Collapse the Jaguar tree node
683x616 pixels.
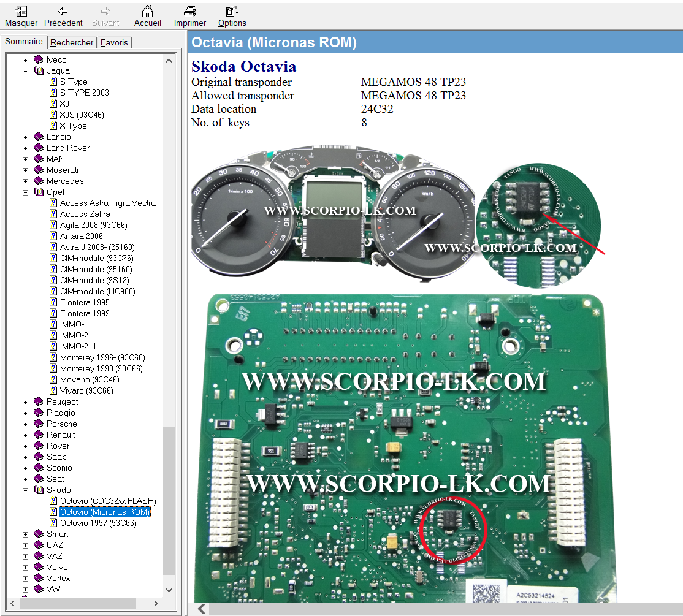click(26, 71)
